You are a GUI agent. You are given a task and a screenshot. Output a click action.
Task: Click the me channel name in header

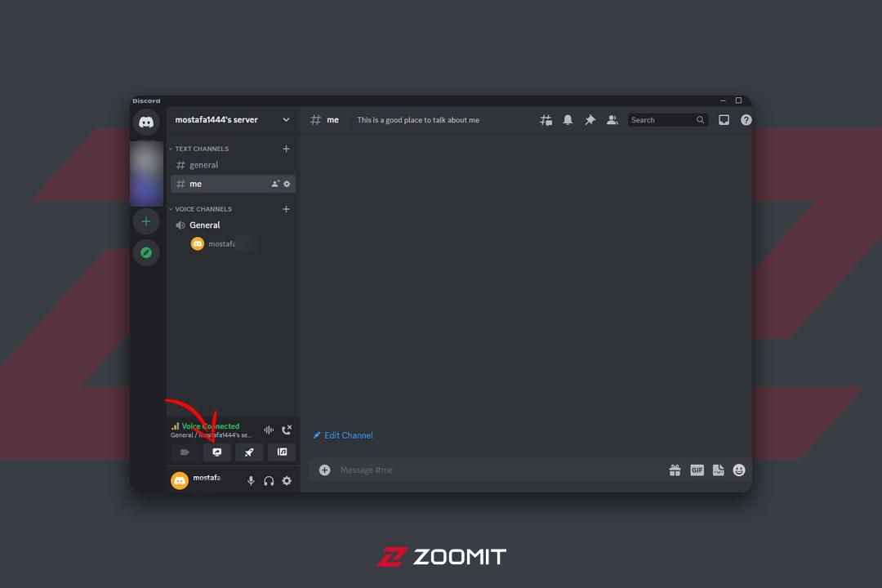[333, 120]
